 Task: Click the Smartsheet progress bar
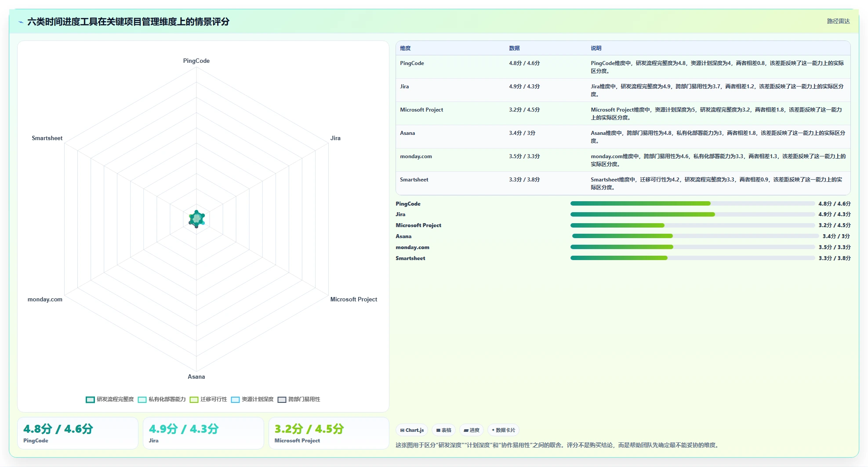pos(693,258)
